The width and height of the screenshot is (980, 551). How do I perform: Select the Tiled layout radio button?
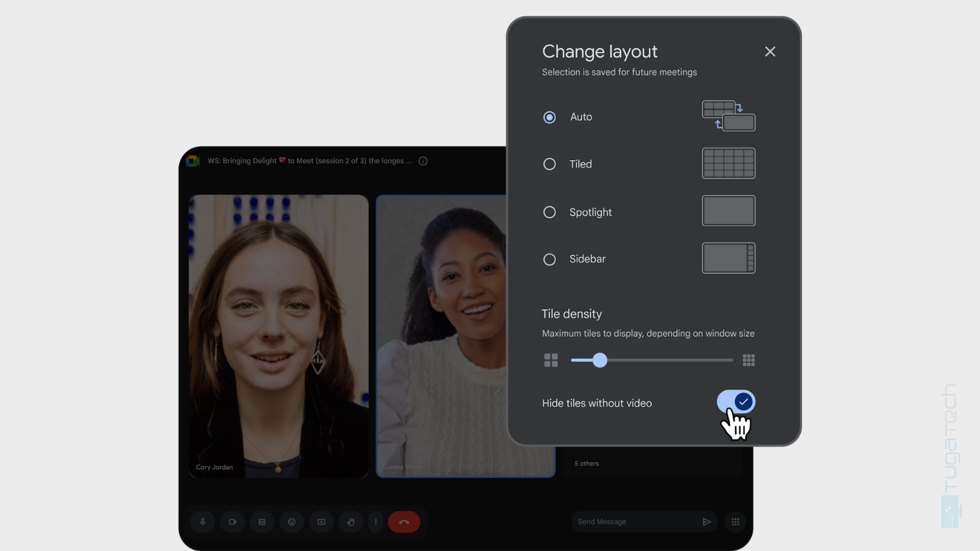(549, 164)
